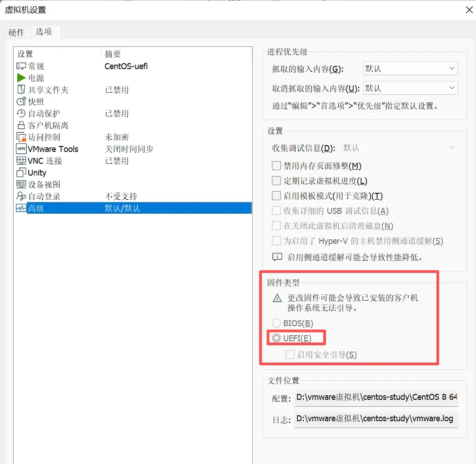This screenshot has width=476, height=464.
Task: Click the 访问控制 icon
Action: pos(21,137)
